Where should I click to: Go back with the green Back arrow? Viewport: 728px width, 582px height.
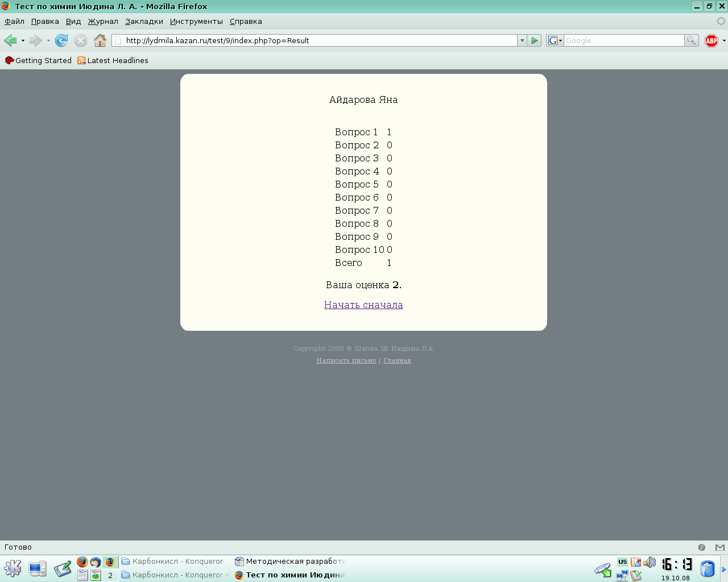click(10, 40)
